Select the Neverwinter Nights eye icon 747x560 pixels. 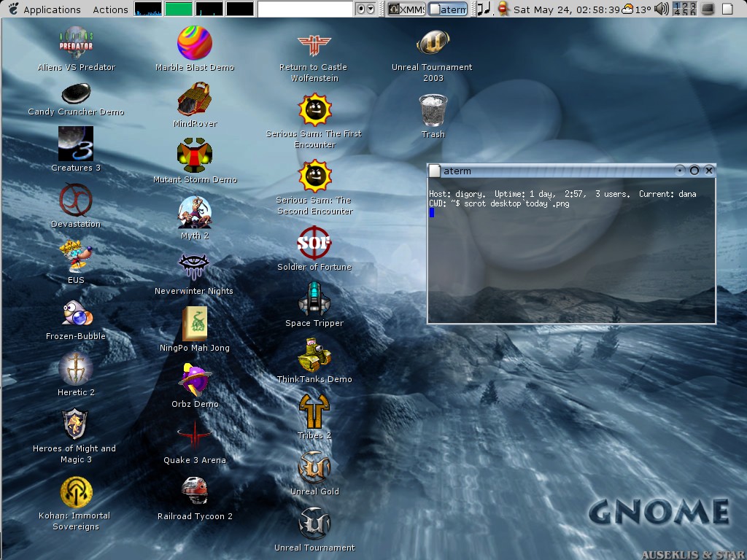(x=193, y=266)
